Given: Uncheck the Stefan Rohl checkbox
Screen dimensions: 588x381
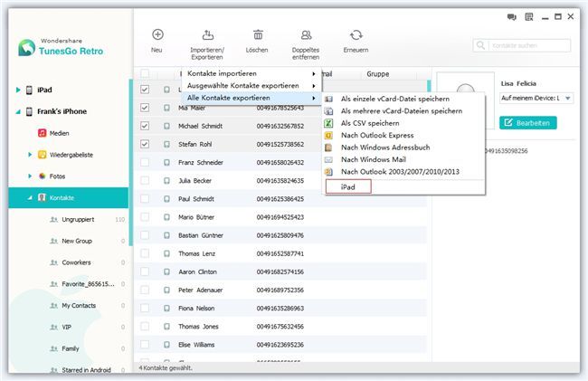Looking at the screenshot, I should (145, 144).
